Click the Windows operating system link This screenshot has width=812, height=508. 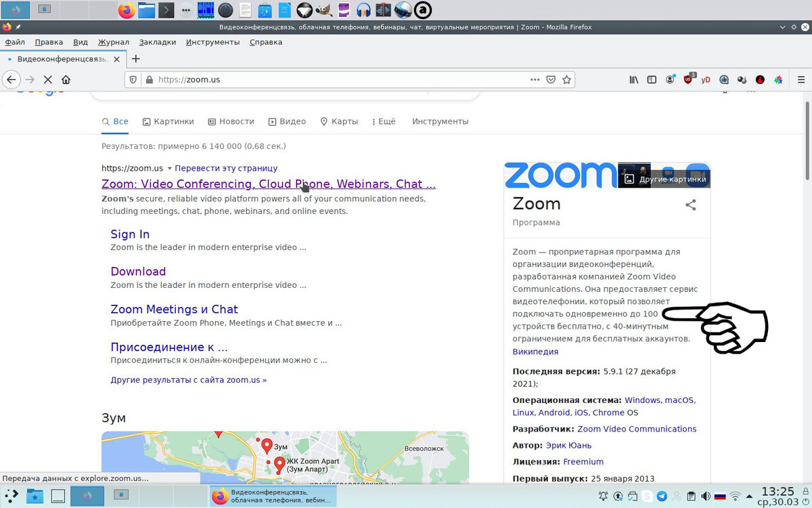pos(642,400)
